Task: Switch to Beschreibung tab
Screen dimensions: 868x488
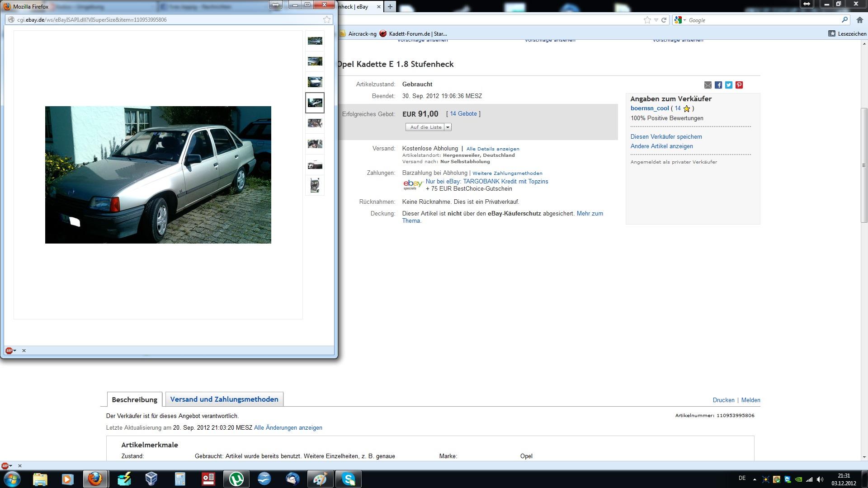Action: 134,400
